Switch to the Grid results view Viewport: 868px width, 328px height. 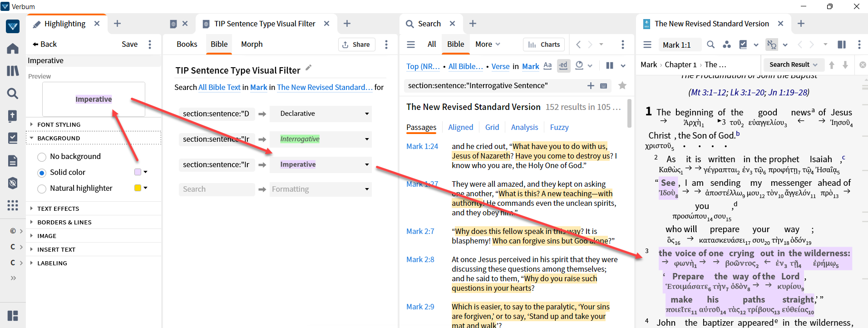pos(492,127)
